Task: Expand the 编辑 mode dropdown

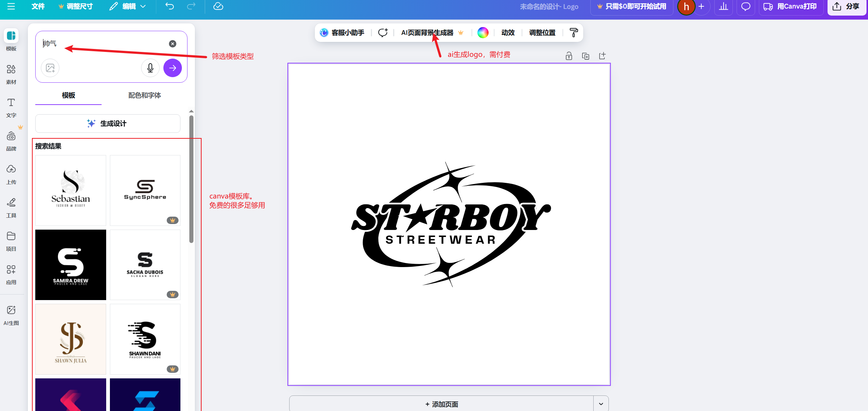Action: click(128, 6)
